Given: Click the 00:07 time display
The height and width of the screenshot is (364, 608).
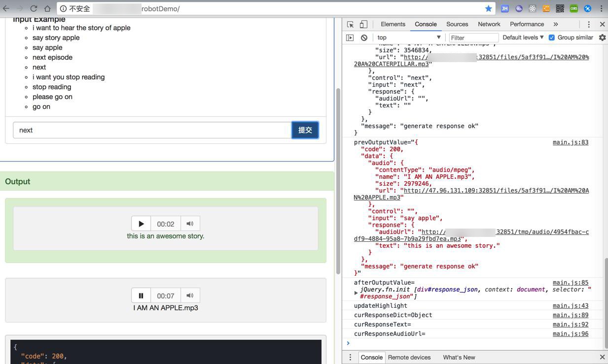Looking at the screenshot, I should click(x=166, y=296).
